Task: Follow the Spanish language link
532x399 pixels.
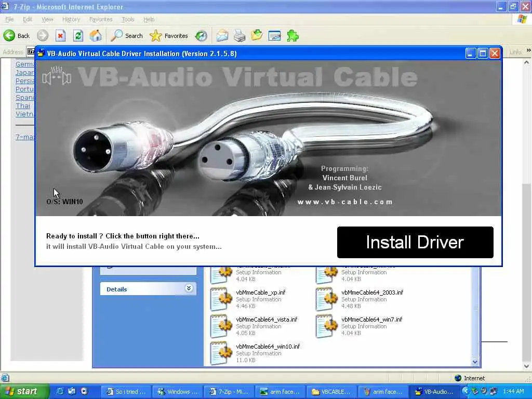Action: click(x=25, y=97)
